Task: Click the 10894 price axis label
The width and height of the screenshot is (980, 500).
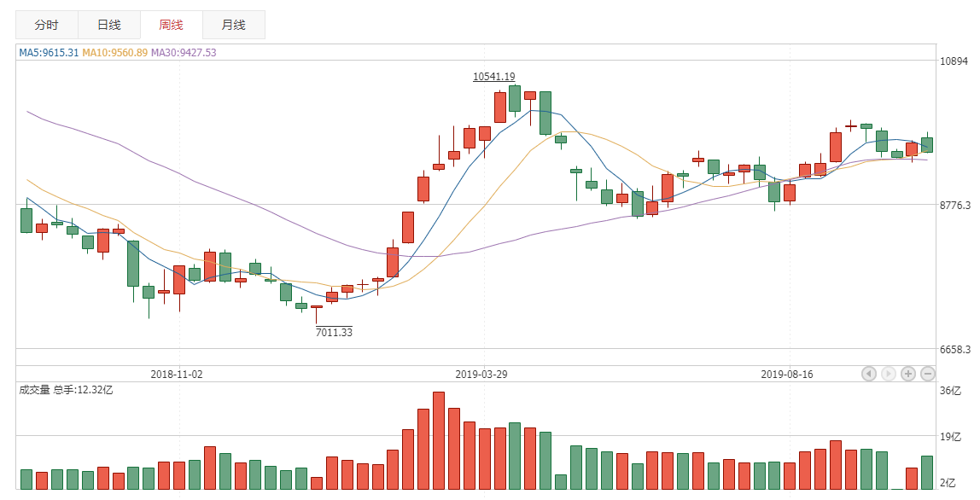Action: [956, 61]
